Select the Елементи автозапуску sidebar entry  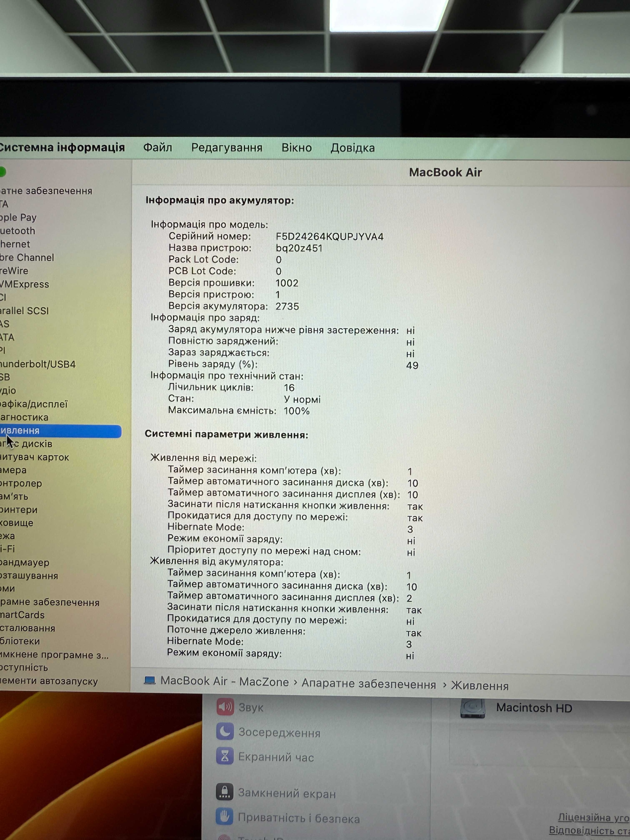tap(49, 681)
